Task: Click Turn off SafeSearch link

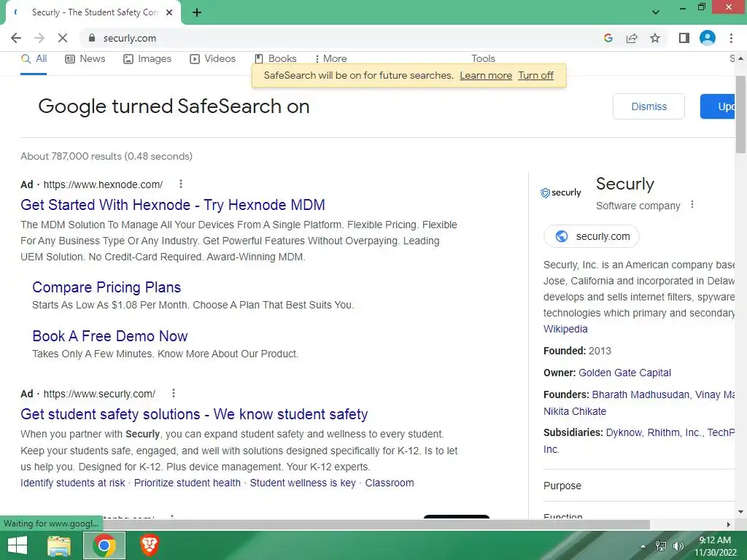Action: pos(535,76)
